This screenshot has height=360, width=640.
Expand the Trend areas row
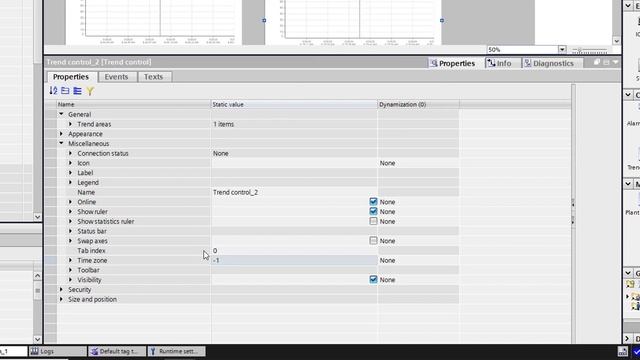pos(70,124)
